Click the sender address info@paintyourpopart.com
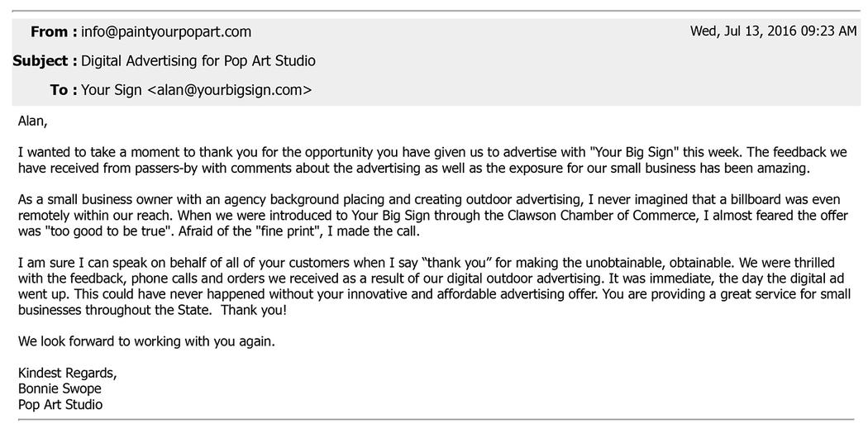 click(166, 32)
